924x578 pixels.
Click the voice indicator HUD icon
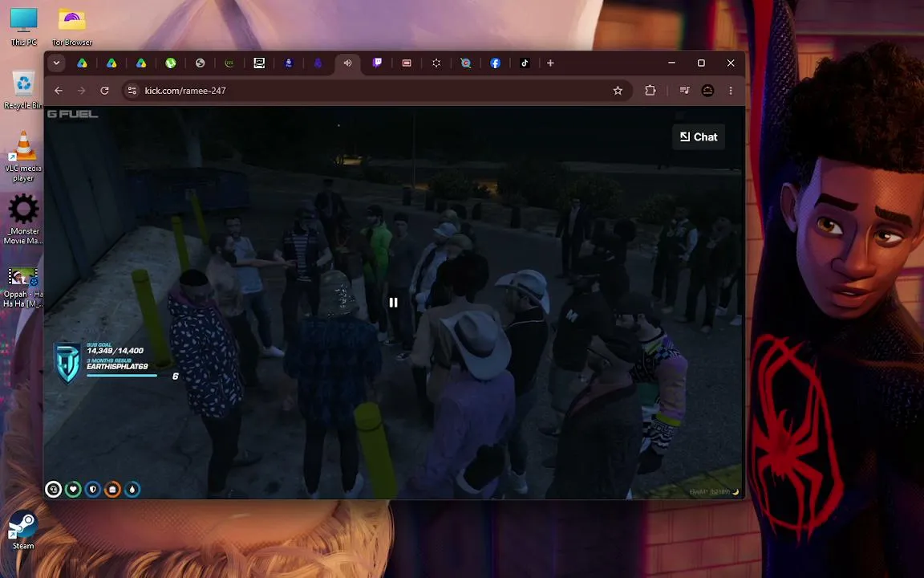(54, 489)
